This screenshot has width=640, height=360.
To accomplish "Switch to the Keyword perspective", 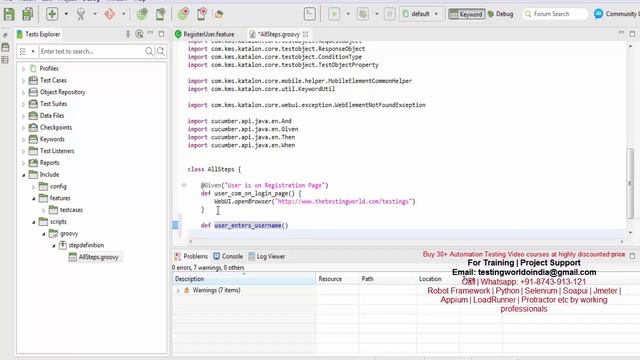I will [467, 14].
